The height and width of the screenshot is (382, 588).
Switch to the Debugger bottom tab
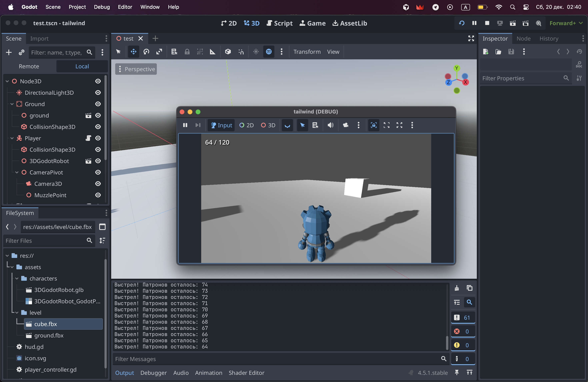[x=153, y=373]
